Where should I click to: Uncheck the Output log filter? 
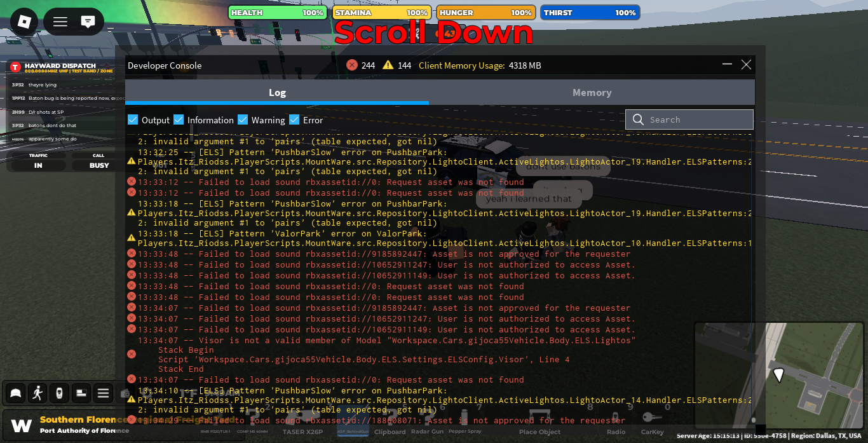pos(133,119)
